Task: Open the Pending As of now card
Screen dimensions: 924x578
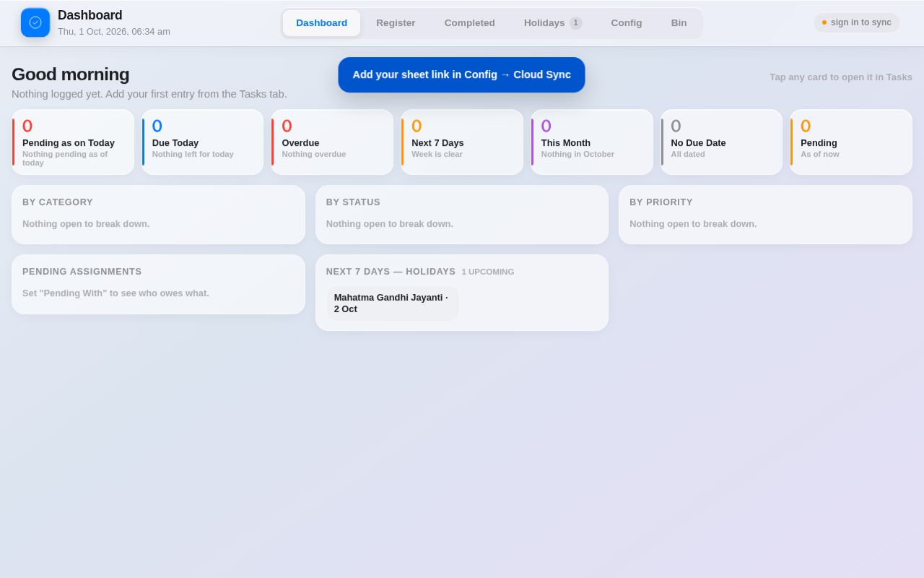Action: 851,142
